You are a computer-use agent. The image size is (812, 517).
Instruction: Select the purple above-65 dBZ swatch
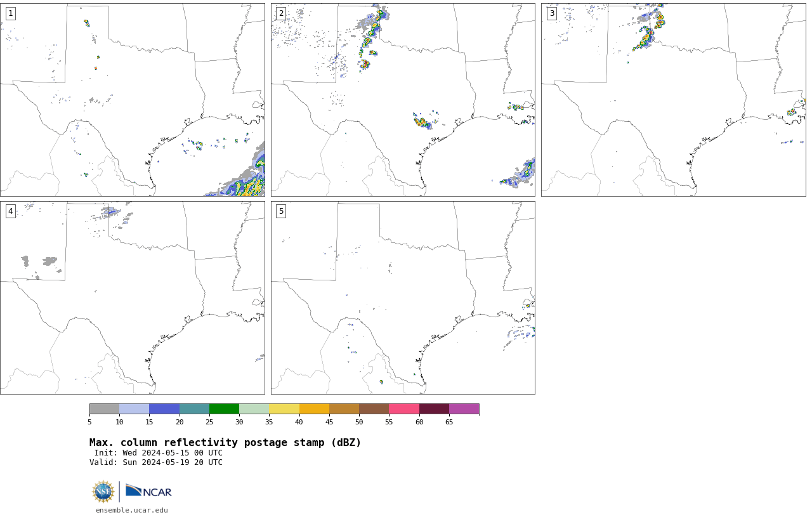[464, 409]
